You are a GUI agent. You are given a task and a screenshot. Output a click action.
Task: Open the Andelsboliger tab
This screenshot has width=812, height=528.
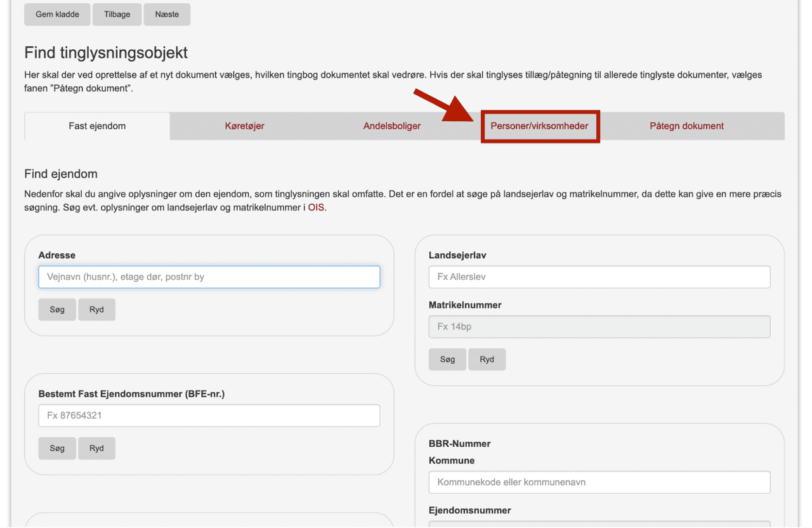coord(391,126)
